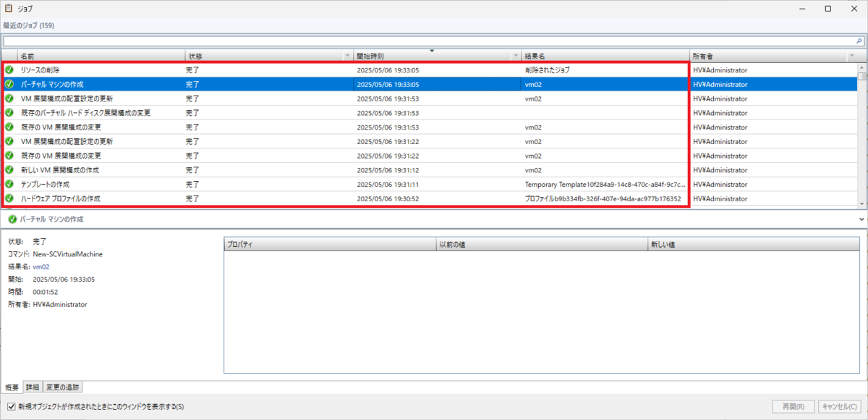Image resolution: width=868 pixels, height=420 pixels.
Task: Click the green check icon beside リソースの削除
Action: coord(9,70)
